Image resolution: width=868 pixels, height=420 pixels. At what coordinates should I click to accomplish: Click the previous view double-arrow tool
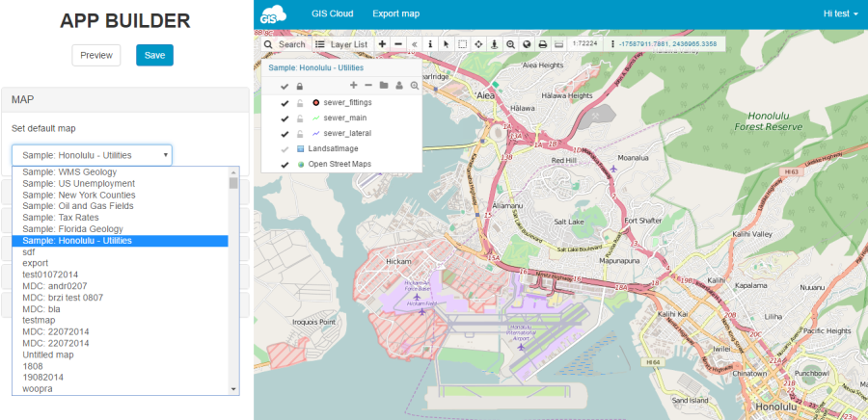414,44
